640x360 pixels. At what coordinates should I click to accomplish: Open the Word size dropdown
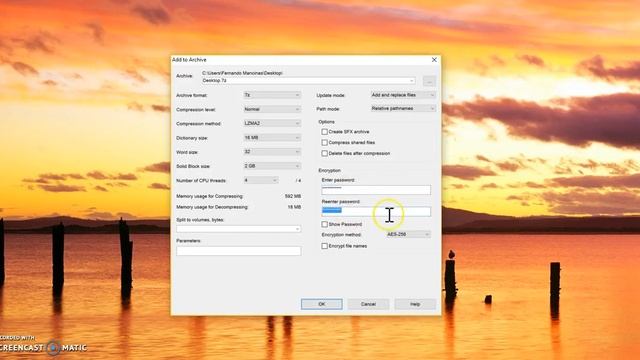coord(272,152)
